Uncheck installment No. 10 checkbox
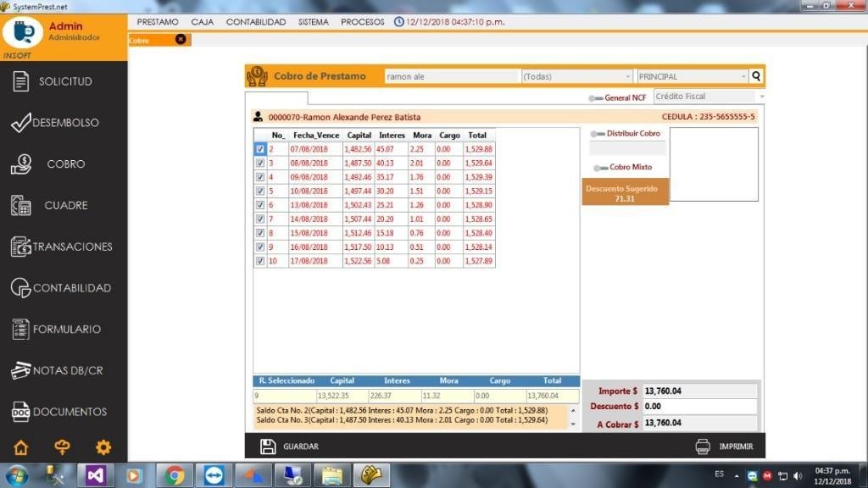 point(260,261)
